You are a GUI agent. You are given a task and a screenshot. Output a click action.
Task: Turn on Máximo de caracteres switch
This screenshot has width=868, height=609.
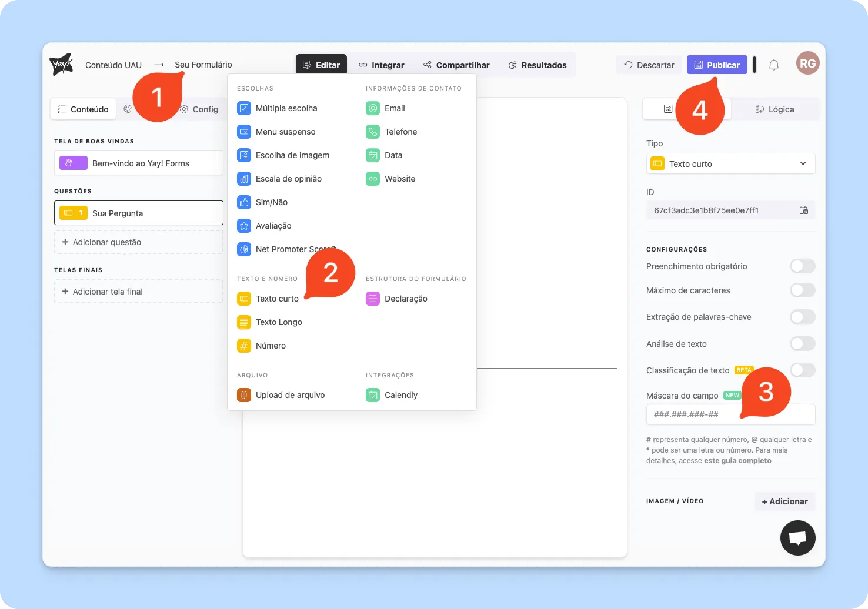[x=802, y=290]
